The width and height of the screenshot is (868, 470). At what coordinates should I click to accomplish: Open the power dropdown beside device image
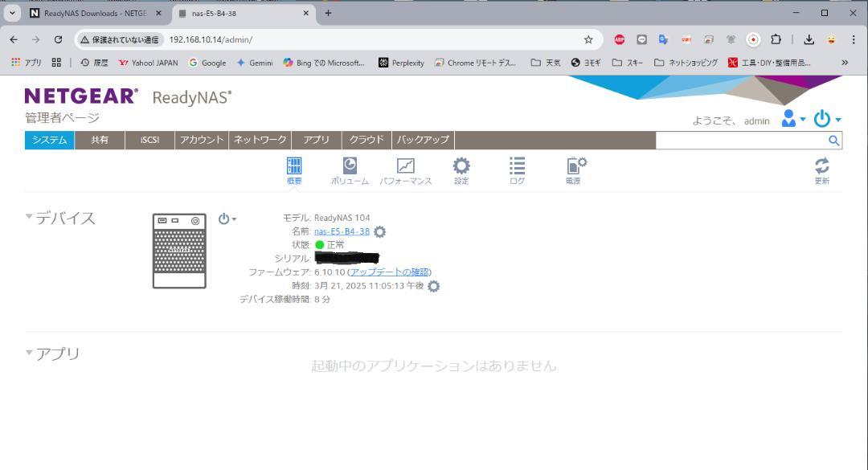(x=227, y=219)
